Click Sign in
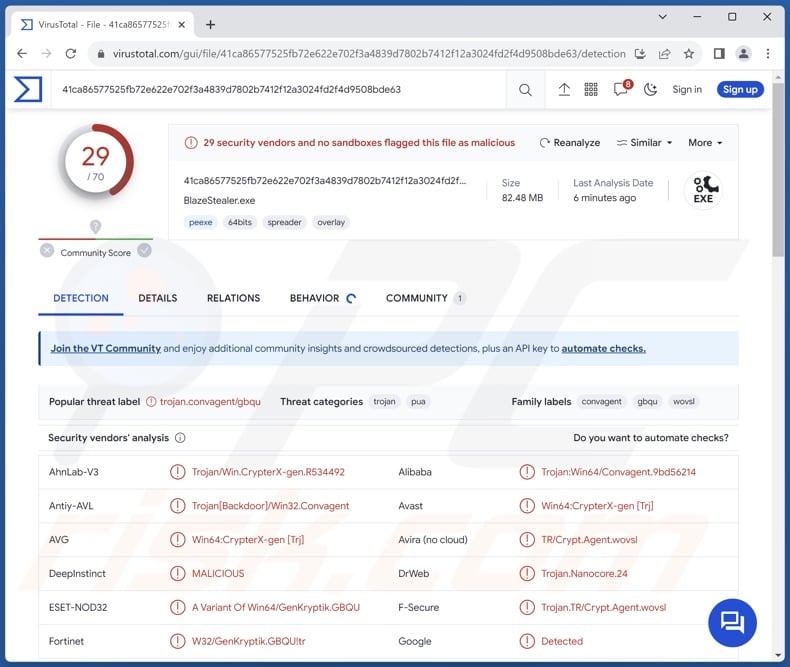The width and height of the screenshot is (790, 667). coord(687,89)
